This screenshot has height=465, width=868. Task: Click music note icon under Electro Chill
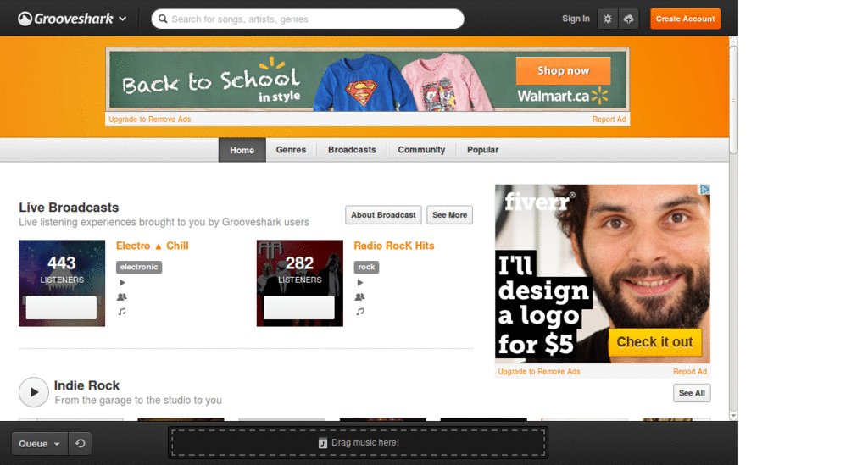pos(122,312)
